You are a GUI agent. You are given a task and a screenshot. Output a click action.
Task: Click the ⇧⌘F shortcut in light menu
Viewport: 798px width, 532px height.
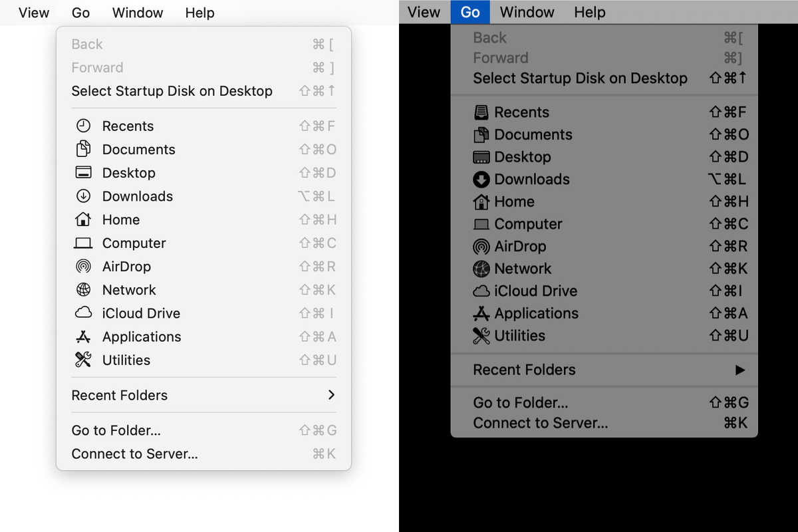(317, 126)
